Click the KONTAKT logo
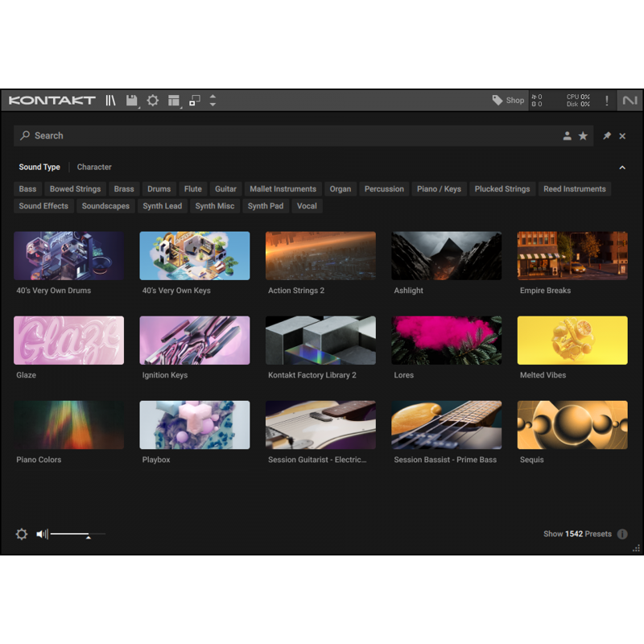 (x=52, y=100)
